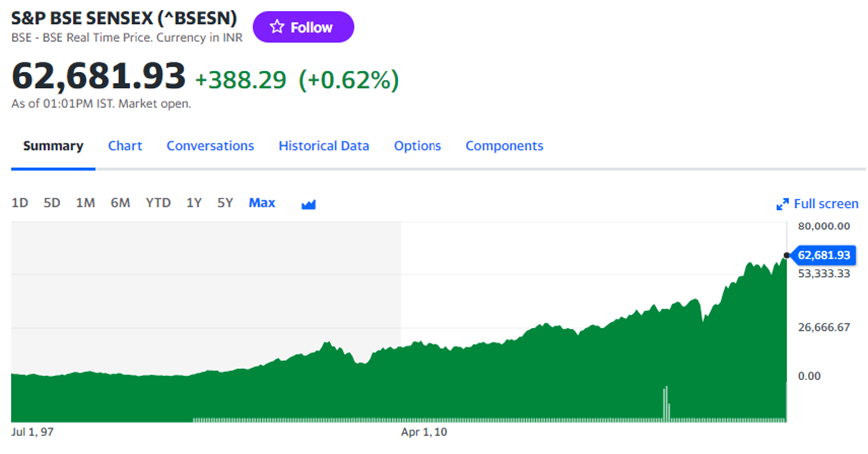Follow the S&P BSE SENSEX index
868x454 pixels.
point(303,27)
